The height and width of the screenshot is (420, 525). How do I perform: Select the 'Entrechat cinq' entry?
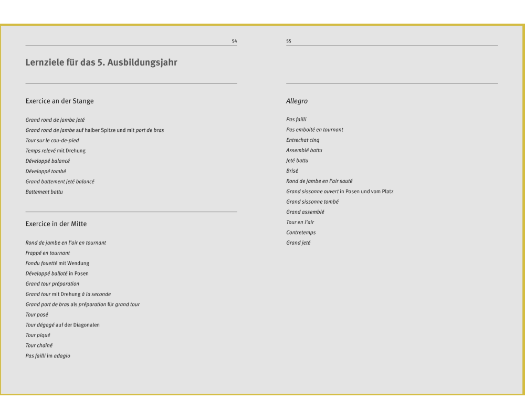click(x=302, y=140)
